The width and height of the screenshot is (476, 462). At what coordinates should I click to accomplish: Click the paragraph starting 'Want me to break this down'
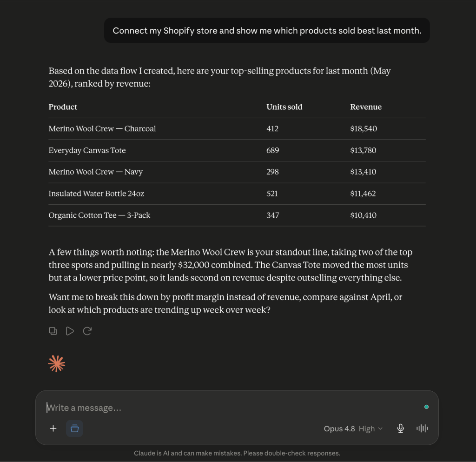[225, 303]
